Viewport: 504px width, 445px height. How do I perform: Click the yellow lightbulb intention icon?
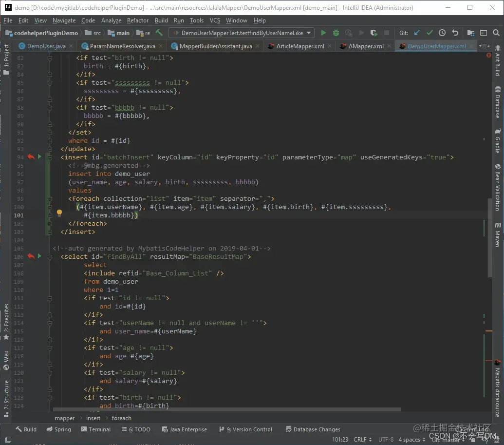pos(59,213)
